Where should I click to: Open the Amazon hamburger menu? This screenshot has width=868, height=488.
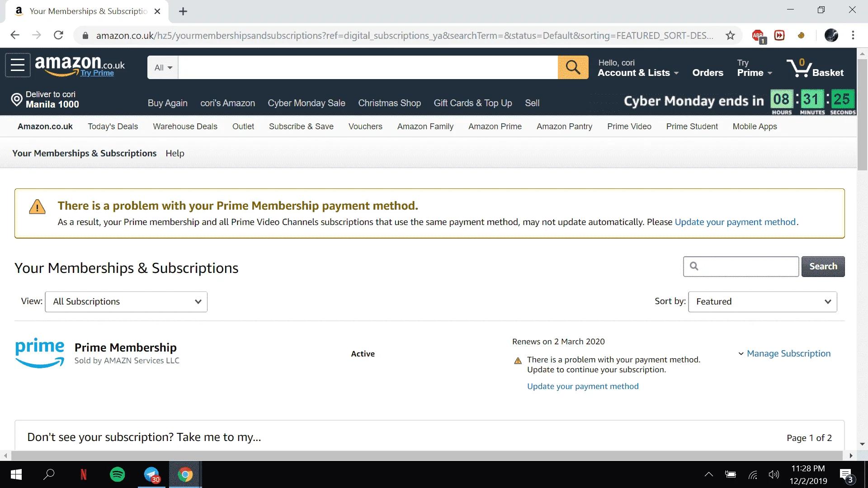coord(18,65)
